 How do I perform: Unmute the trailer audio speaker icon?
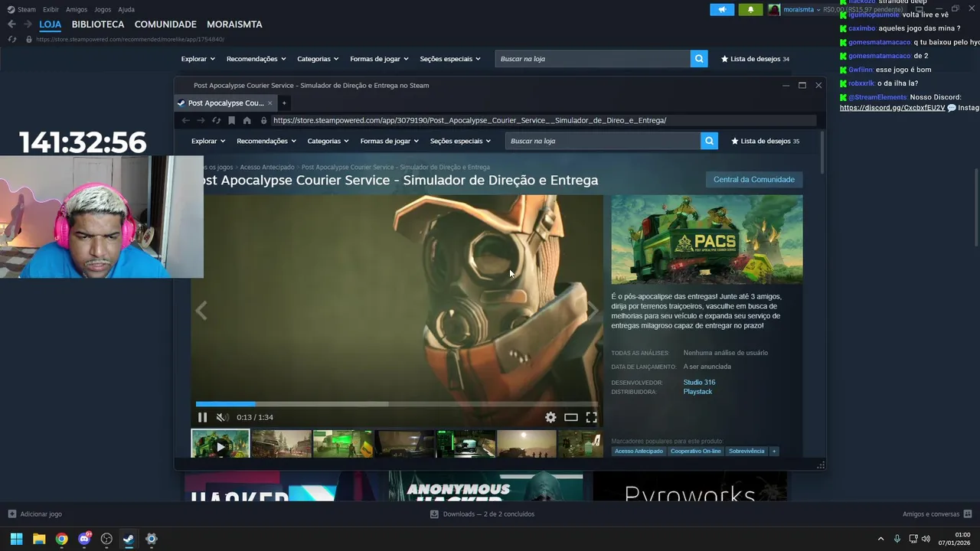tap(222, 417)
